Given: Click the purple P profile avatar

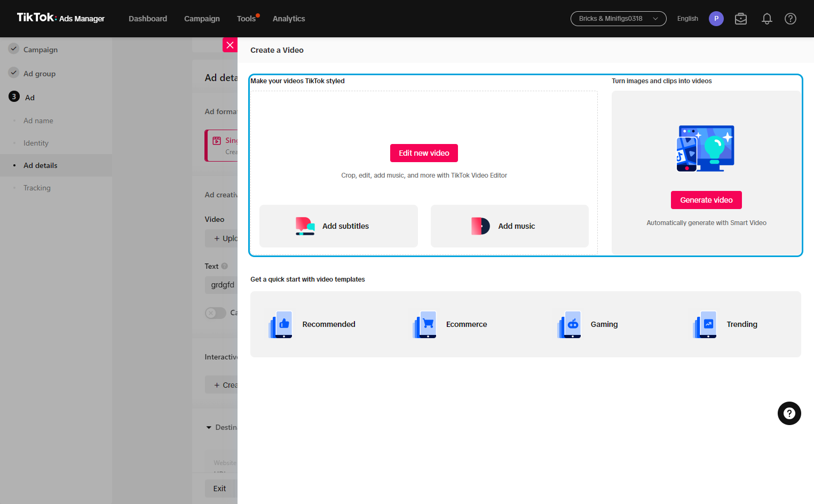Looking at the screenshot, I should coord(716,19).
